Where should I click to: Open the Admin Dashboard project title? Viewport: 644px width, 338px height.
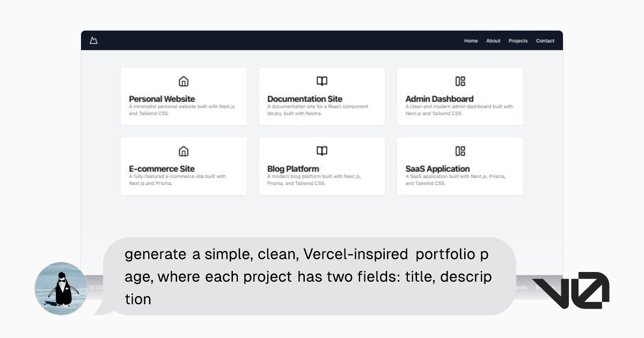[439, 99]
